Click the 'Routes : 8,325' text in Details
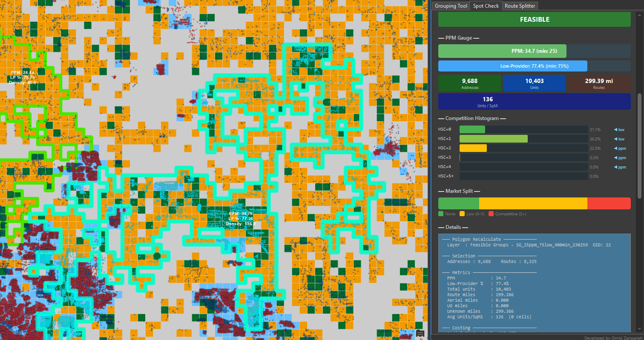 tap(518, 261)
